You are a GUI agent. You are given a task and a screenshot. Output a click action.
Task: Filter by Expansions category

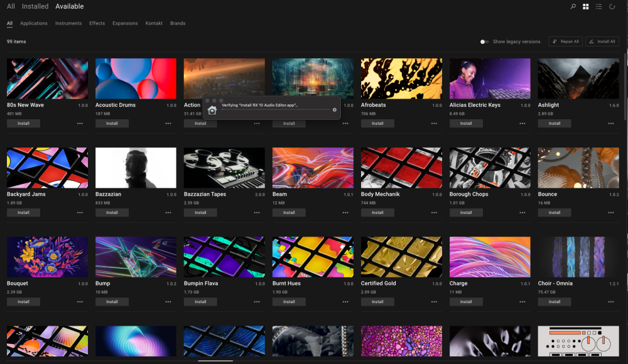pyautogui.click(x=125, y=23)
